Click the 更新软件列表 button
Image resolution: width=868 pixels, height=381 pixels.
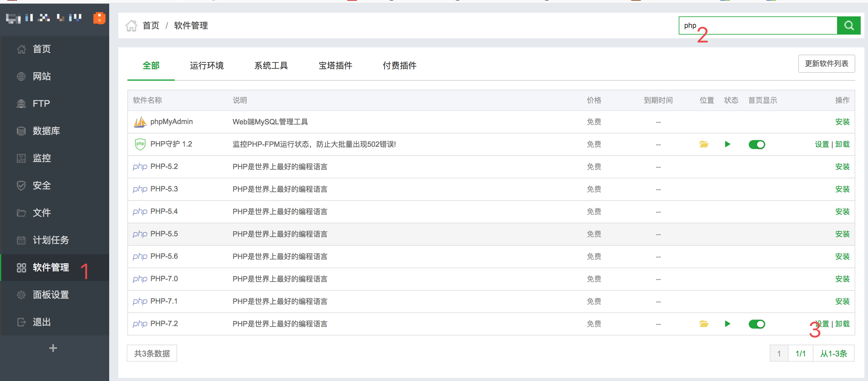click(x=826, y=64)
